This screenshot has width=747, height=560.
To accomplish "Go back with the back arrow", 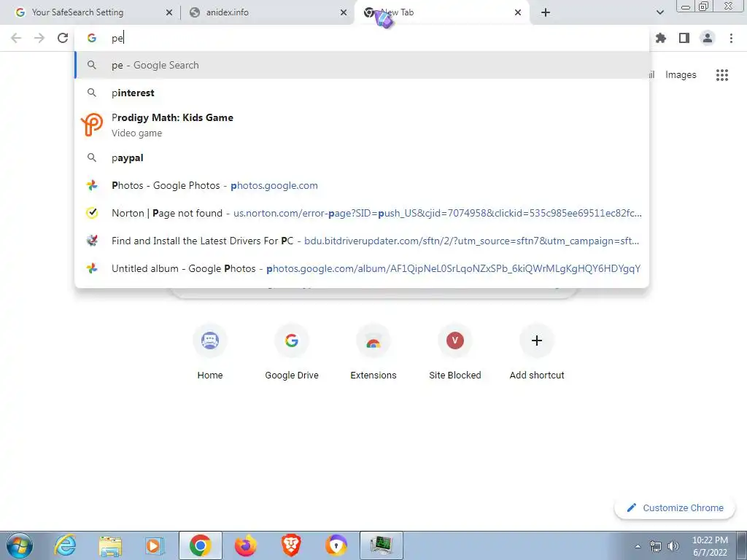I will coord(16,38).
